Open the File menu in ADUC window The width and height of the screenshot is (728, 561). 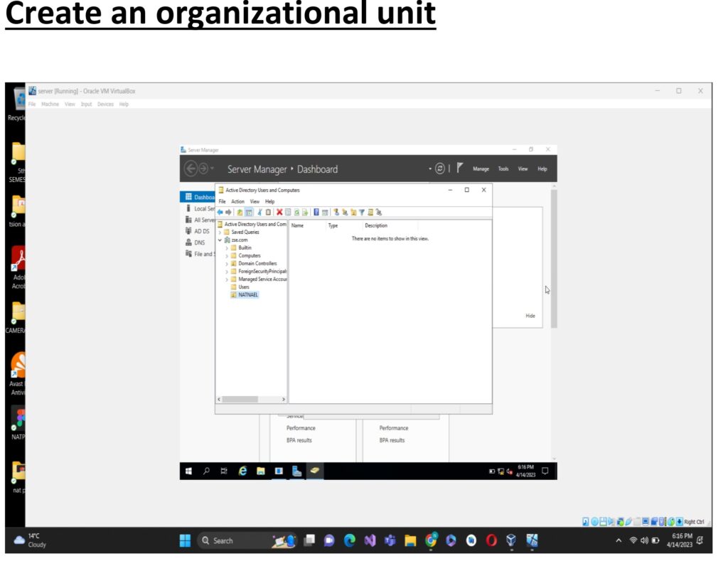[223, 201]
